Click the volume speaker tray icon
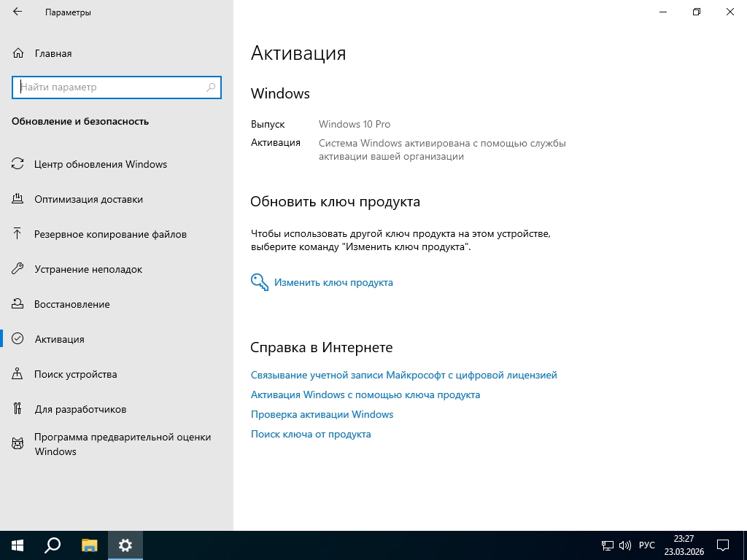 click(x=624, y=545)
